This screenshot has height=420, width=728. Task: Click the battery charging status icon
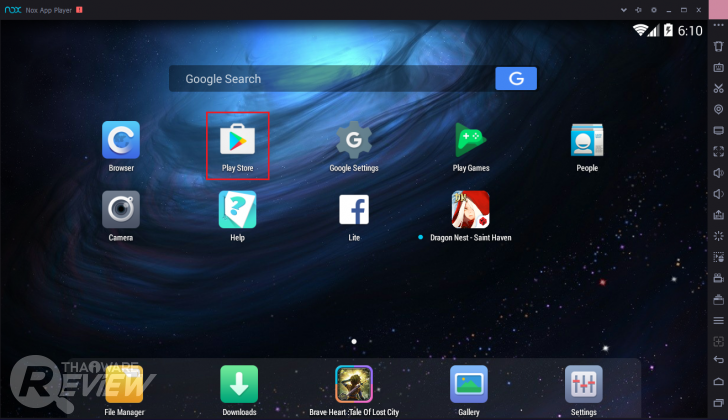[668, 30]
